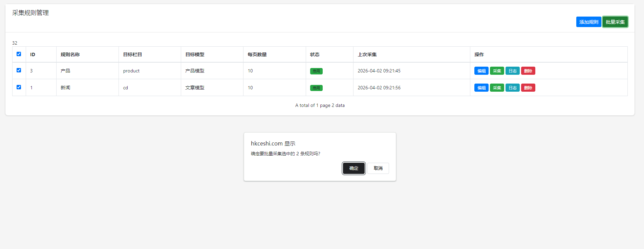
Task: Uncheck the checkbox for rule ID 3
Action: [x=19, y=70]
